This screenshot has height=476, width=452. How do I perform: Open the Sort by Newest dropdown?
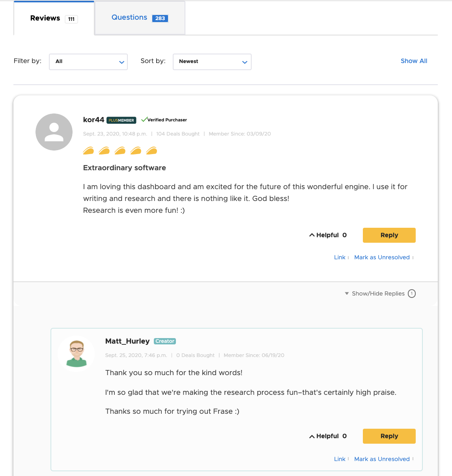[212, 62]
